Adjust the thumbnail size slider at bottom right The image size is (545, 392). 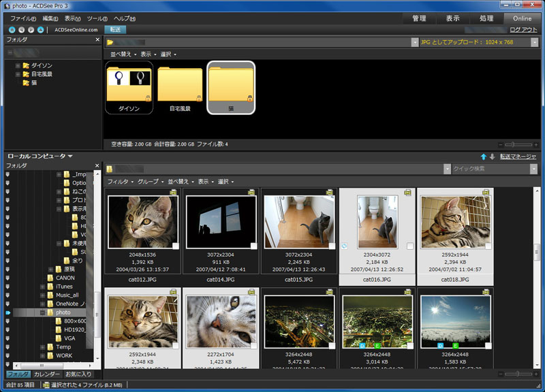(x=518, y=373)
